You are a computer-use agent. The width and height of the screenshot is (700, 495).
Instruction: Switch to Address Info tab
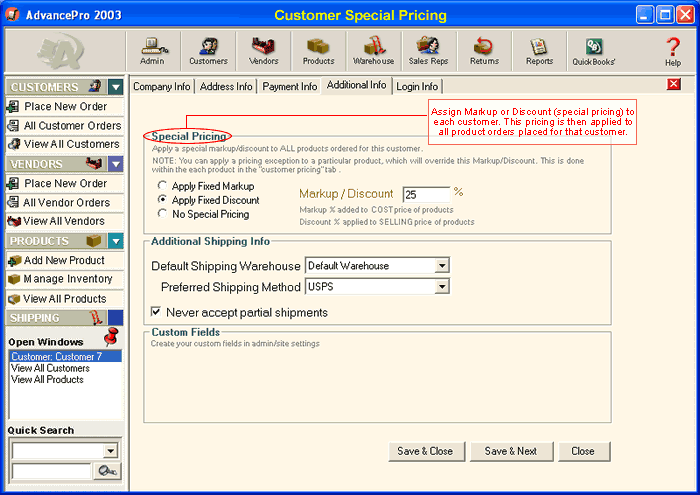(226, 86)
